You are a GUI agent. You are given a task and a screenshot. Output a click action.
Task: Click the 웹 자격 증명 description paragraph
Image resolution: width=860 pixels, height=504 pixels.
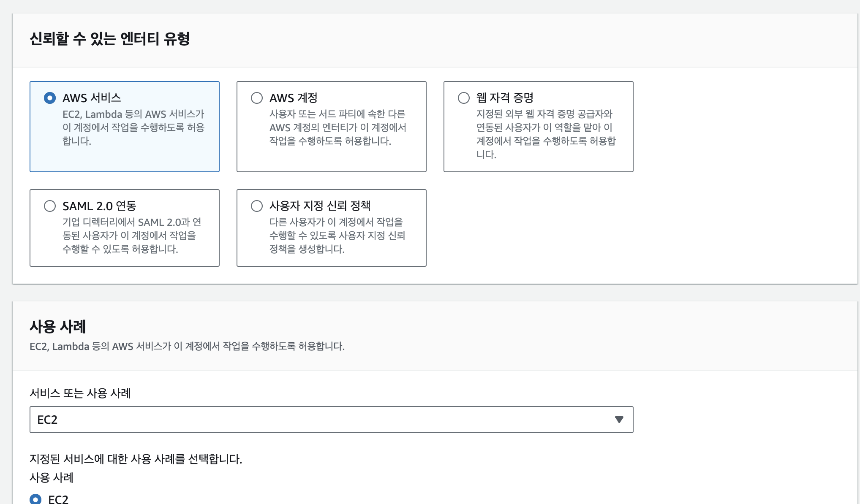[545, 133]
